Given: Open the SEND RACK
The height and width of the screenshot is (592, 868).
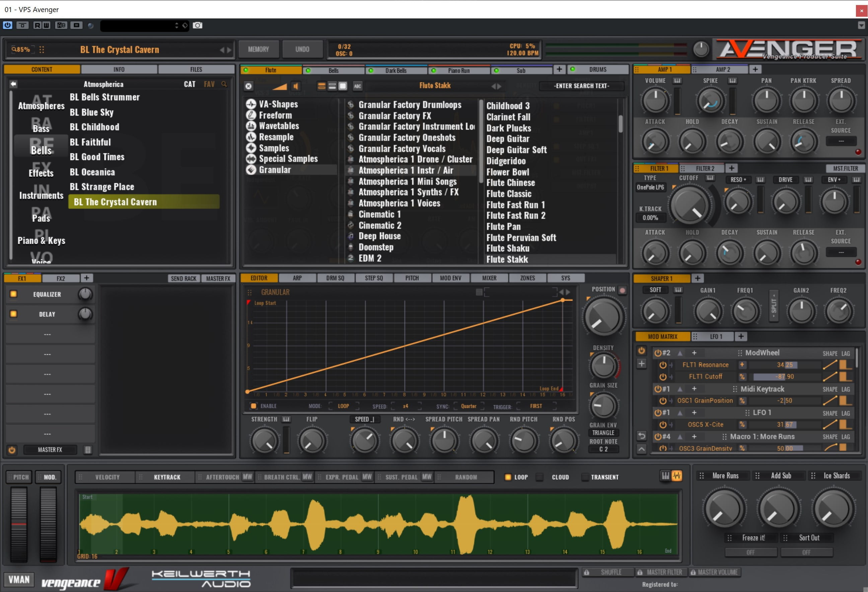Looking at the screenshot, I should (x=184, y=278).
